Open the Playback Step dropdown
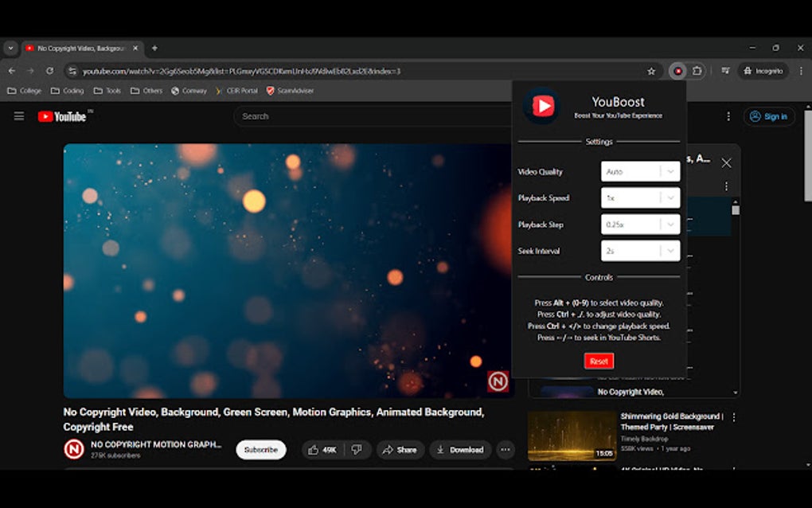 coord(640,225)
